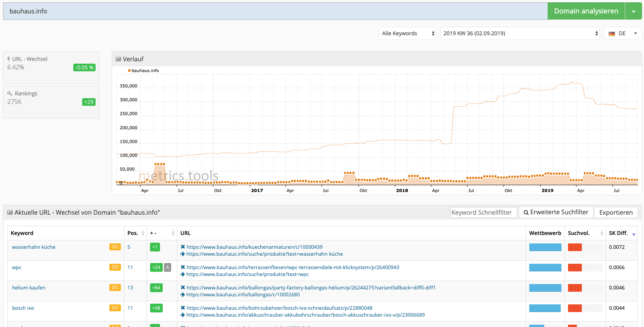The height and width of the screenshot is (327, 644).
Task: Click SK Diff. value 0.0072
Action: [x=617, y=247]
